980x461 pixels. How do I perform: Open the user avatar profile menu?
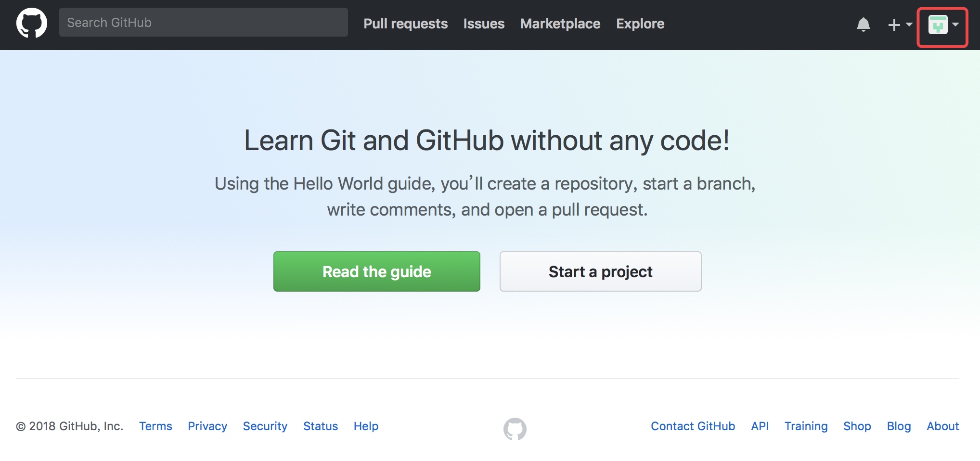pyautogui.click(x=943, y=25)
